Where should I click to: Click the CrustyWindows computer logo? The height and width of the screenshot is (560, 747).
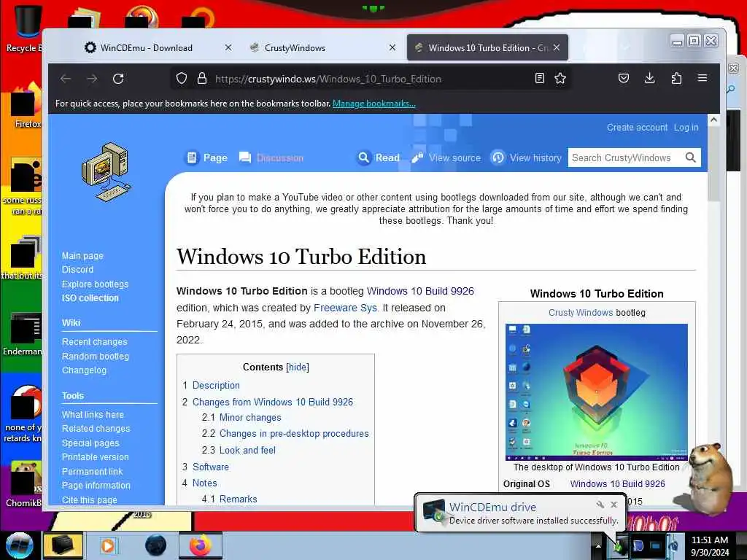coord(107,171)
